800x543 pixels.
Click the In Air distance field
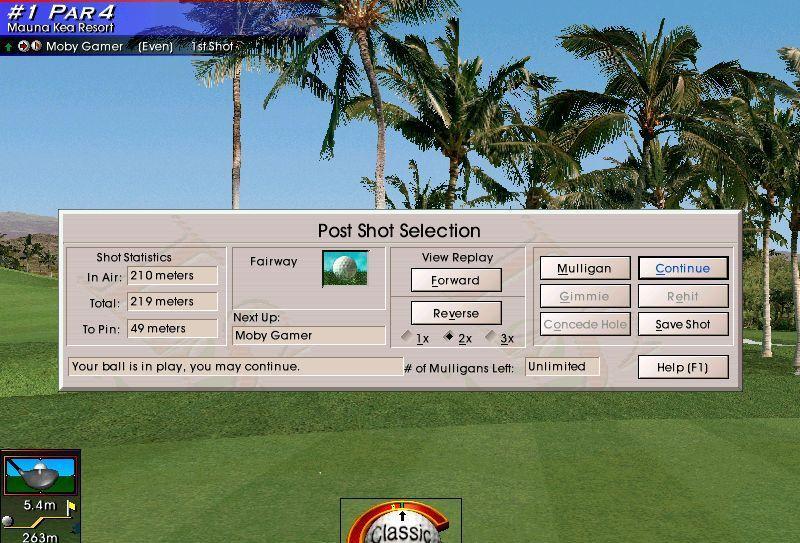pos(172,275)
